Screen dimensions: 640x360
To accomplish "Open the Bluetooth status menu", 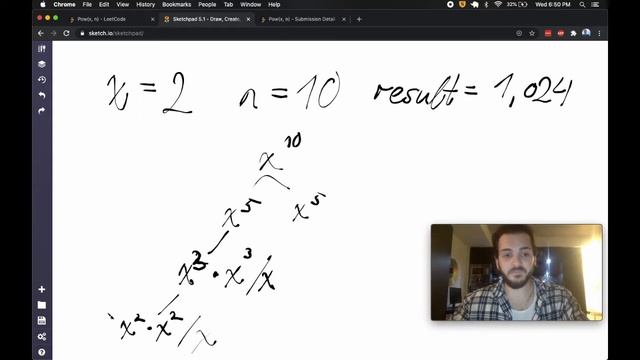I will pyautogui.click(x=486, y=4).
